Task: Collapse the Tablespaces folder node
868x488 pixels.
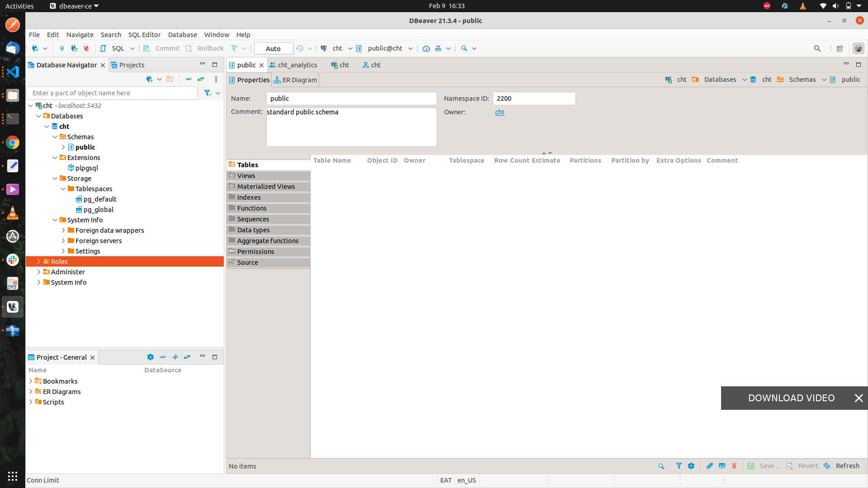Action: (x=63, y=189)
